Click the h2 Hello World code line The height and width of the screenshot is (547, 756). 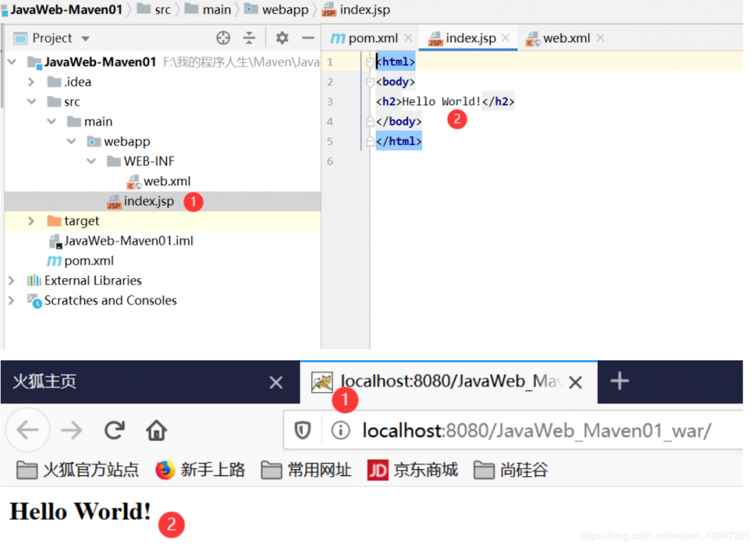[x=445, y=102]
